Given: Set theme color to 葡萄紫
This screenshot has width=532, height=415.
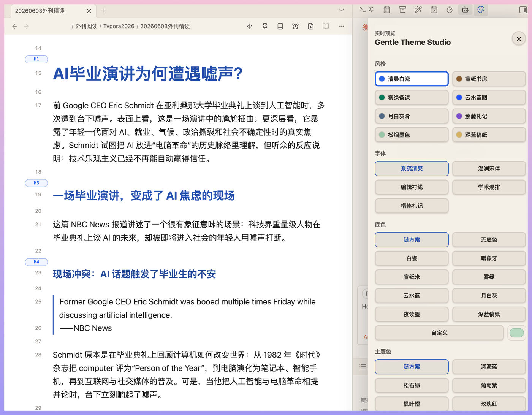Looking at the screenshot, I should pyautogui.click(x=489, y=385).
